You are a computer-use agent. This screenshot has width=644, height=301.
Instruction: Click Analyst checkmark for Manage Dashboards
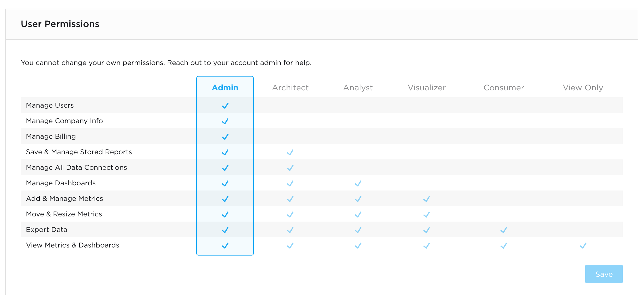click(358, 183)
